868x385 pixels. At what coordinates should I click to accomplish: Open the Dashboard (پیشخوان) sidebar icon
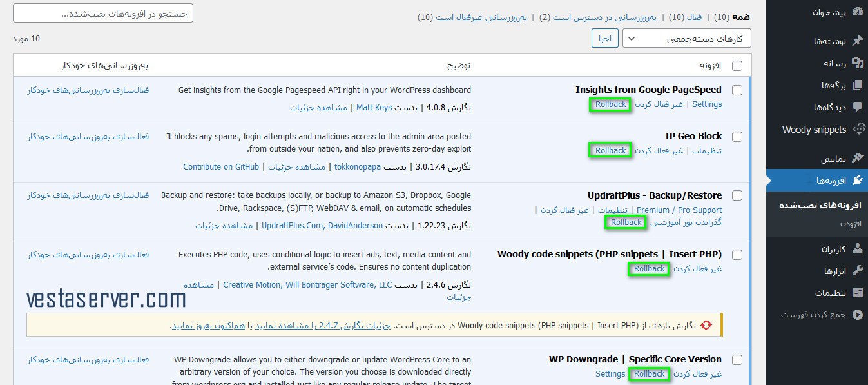[x=857, y=12]
